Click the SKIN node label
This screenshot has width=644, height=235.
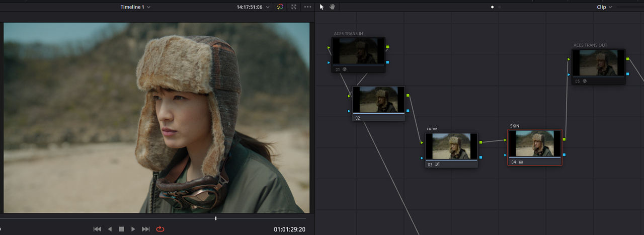514,126
